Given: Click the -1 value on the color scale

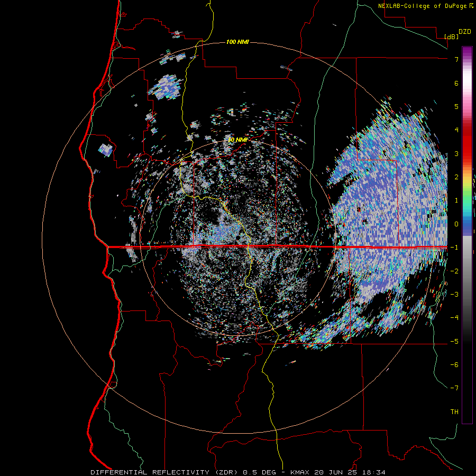Looking at the screenshot, I should [x=454, y=248].
